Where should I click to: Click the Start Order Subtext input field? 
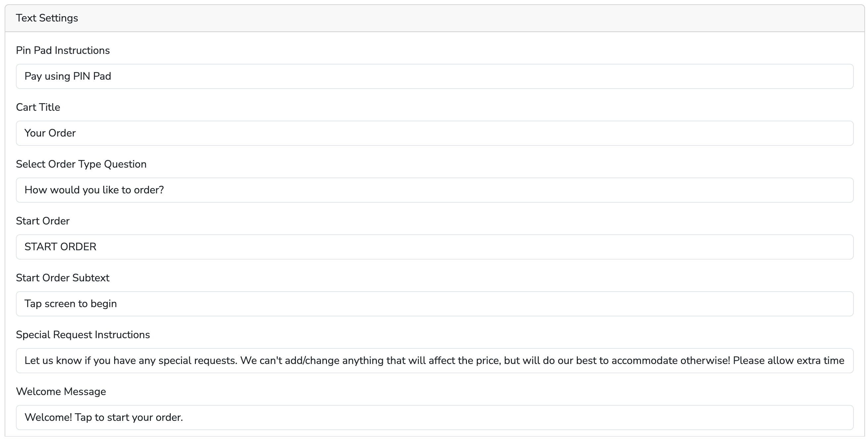[x=434, y=304]
